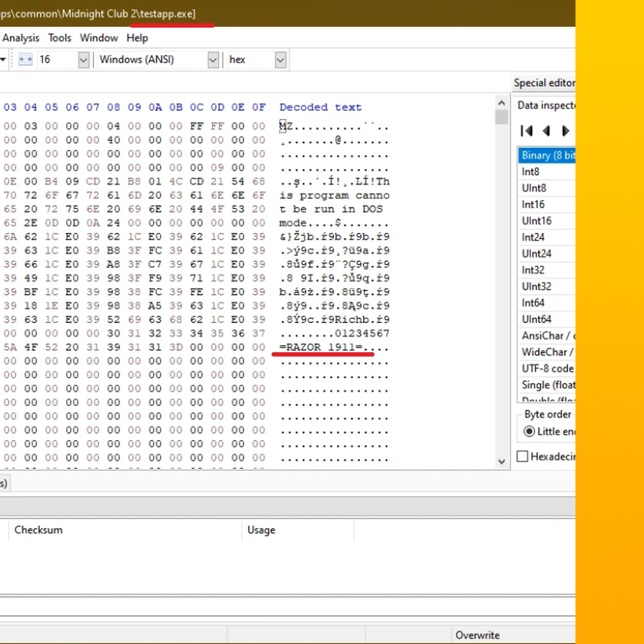Open the Window menu

(x=99, y=38)
